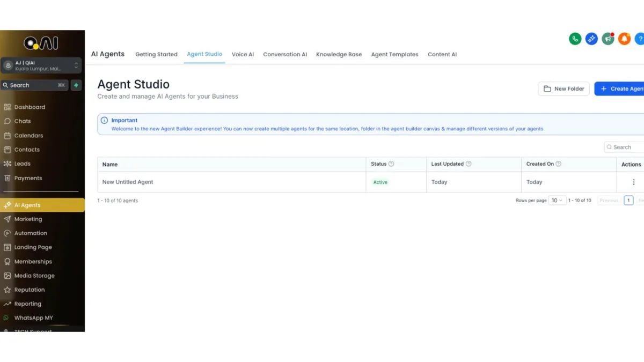644x362 pixels.
Task: Click the Status column info icon
Action: click(391, 164)
